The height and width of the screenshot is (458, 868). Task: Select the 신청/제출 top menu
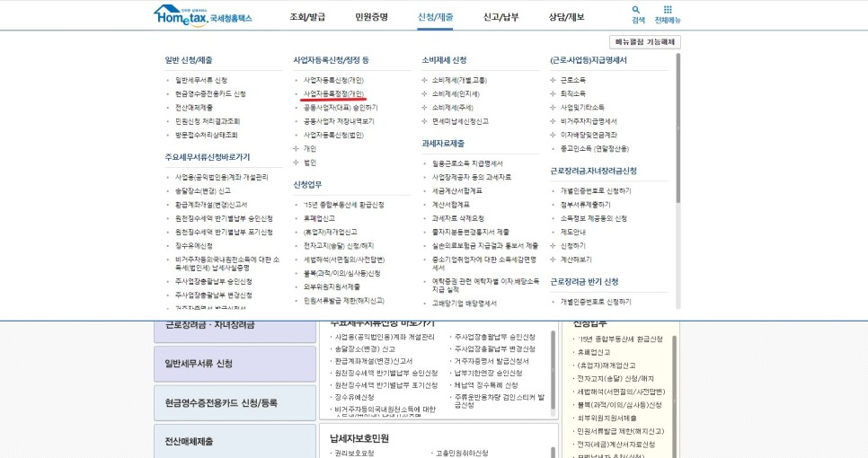(x=435, y=17)
